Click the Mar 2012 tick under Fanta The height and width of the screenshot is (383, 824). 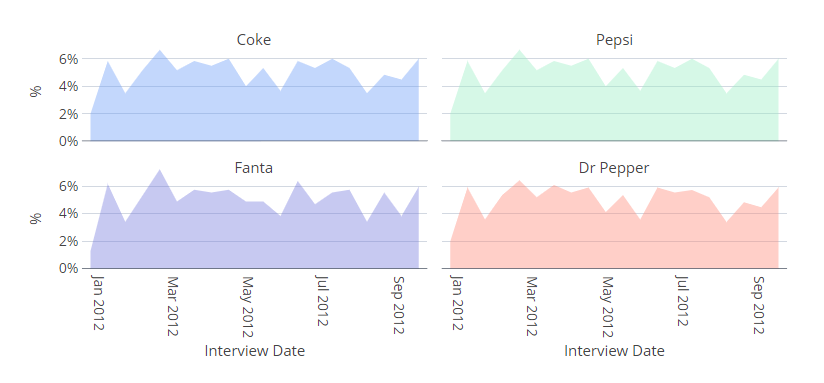173,306
